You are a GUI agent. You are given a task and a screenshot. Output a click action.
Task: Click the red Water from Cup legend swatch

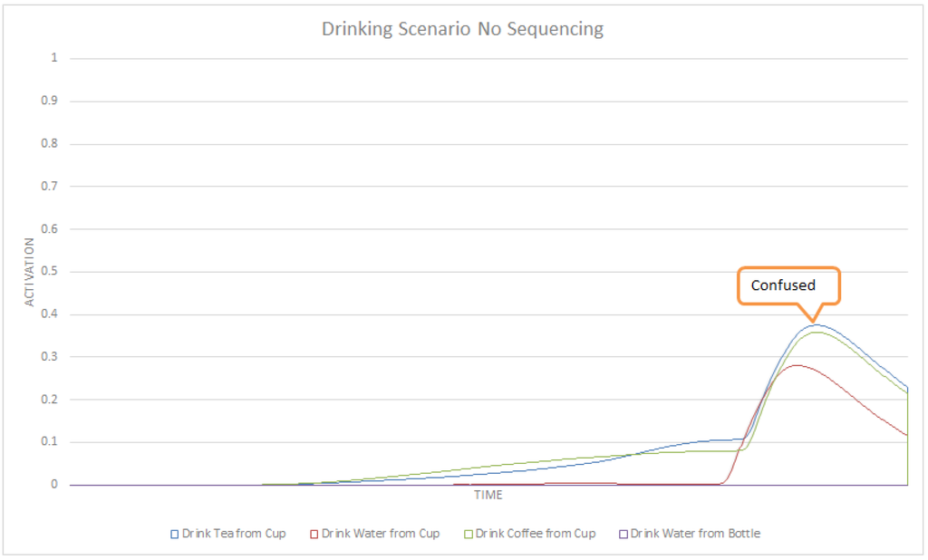(314, 534)
